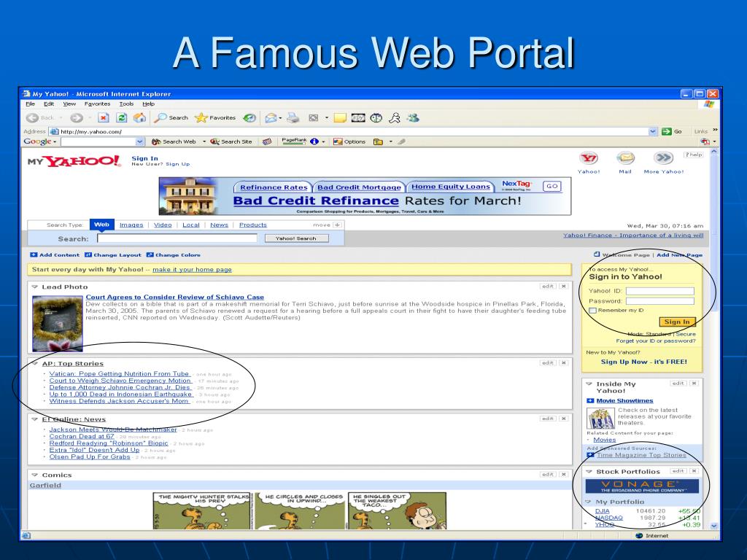Collapse the Inside My Yahoo! module

point(589,384)
